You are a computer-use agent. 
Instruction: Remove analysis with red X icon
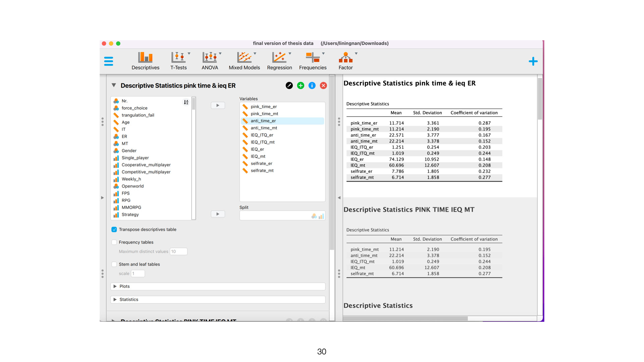coord(323,85)
